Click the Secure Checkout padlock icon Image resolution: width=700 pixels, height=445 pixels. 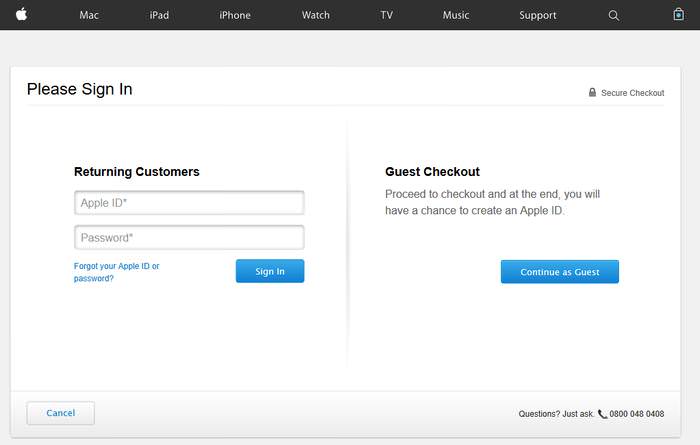click(592, 92)
